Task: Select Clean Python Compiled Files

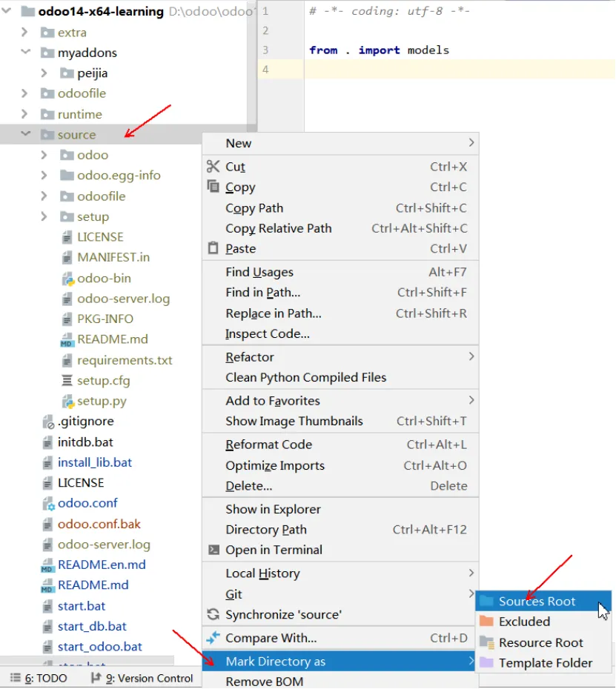Action: pos(340,377)
